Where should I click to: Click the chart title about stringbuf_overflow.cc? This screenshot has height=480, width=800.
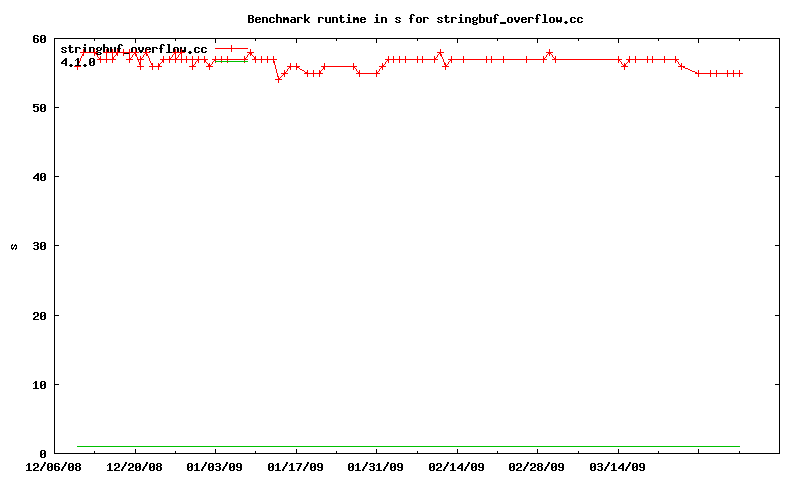click(415, 19)
